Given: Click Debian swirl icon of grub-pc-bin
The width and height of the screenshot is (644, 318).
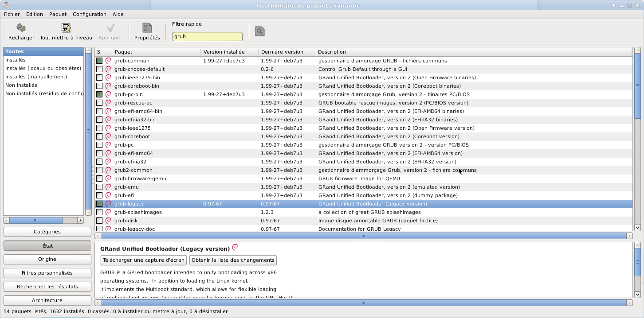Looking at the screenshot, I should 108,94.
